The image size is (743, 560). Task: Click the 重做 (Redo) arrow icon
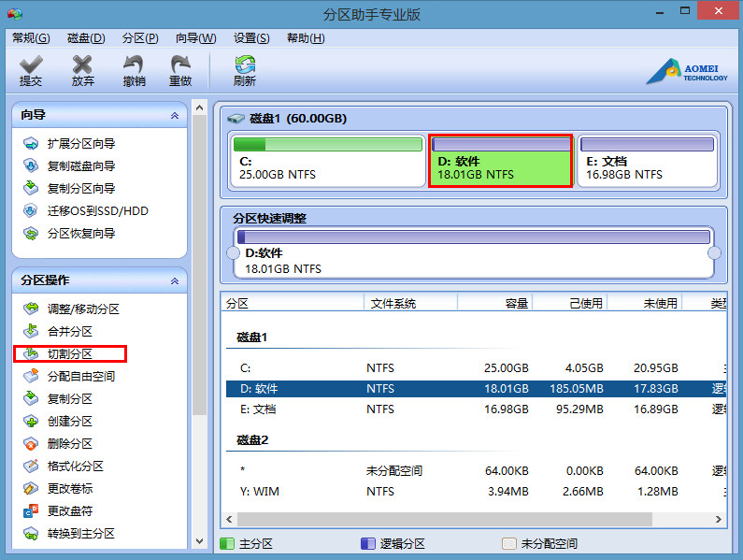tap(180, 65)
